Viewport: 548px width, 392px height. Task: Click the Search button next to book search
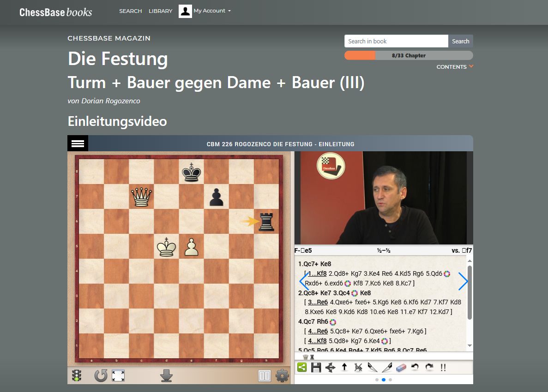pyautogui.click(x=460, y=41)
